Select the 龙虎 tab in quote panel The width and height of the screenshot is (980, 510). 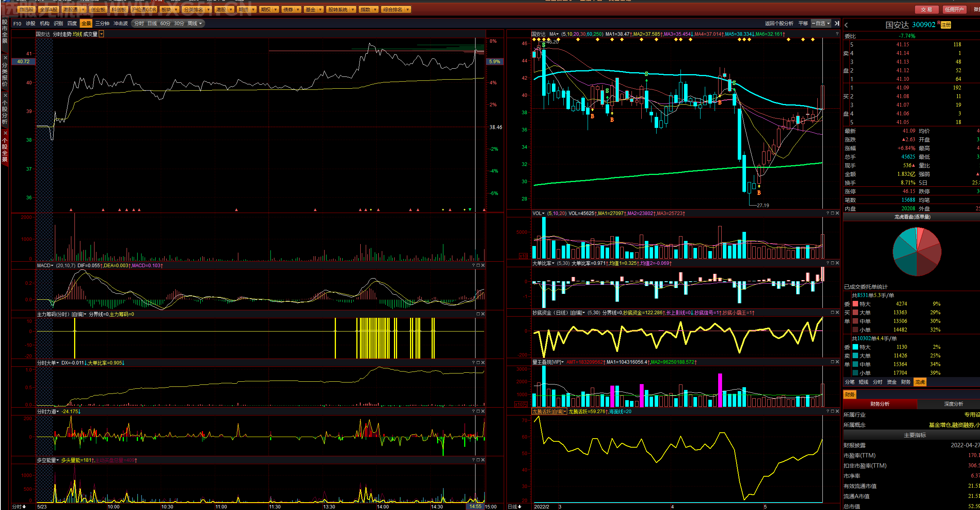click(x=920, y=382)
